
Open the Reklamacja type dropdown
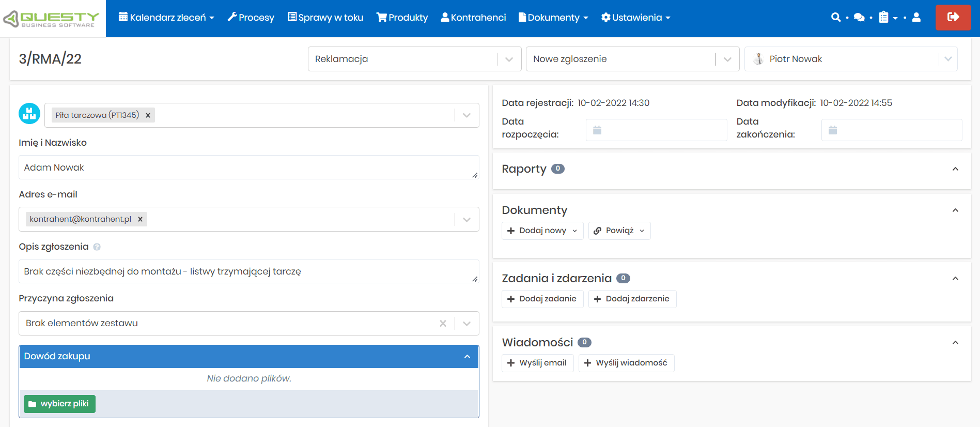(414, 59)
